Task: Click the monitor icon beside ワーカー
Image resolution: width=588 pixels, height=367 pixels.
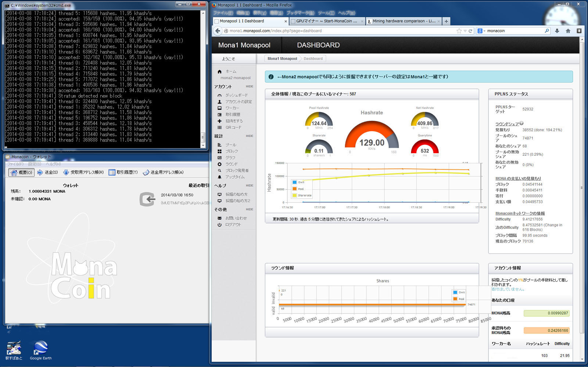Action: (x=219, y=108)
